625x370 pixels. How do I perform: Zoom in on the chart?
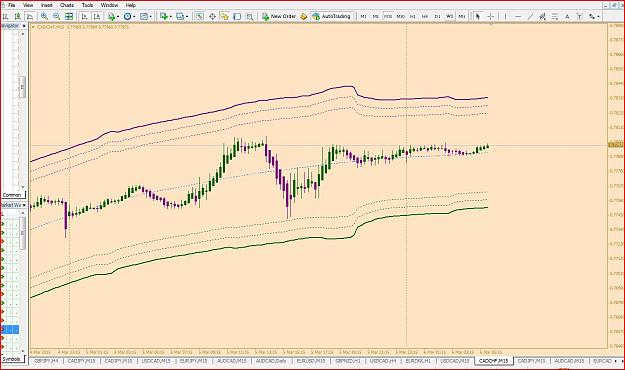pyautogui.click(x=44, y=16)
